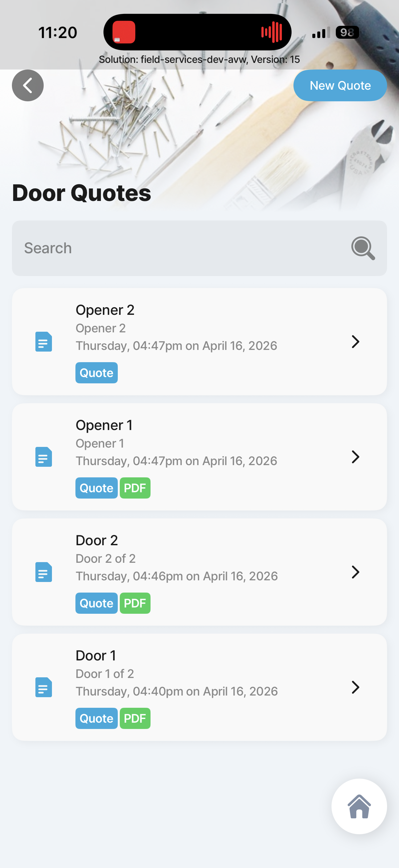This screenshot has height=868, width=399.
Task: Tap the PDF tag on Opener 1
Action: 135,488
